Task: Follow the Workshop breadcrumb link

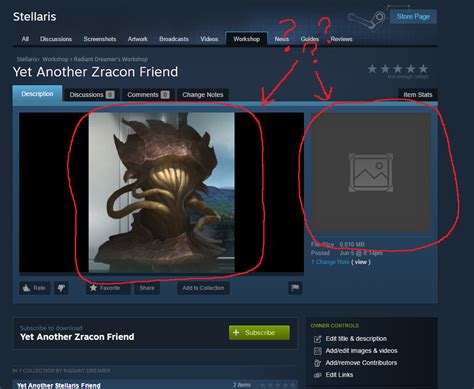Action: tap(55, 59)
